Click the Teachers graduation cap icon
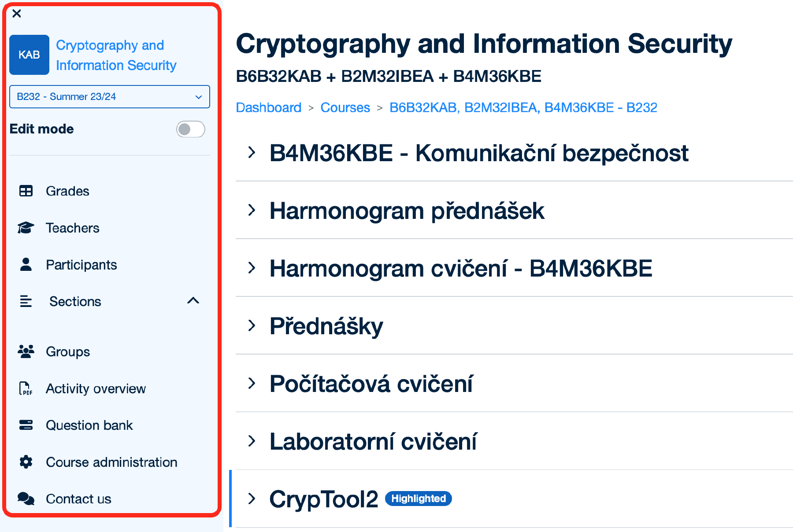793x532 pixels. coord(26,228)
